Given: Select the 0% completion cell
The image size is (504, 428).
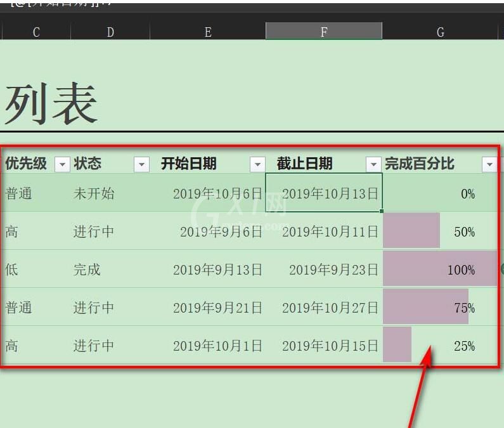Looking at the screenshot, I should (x=440, y=193).
